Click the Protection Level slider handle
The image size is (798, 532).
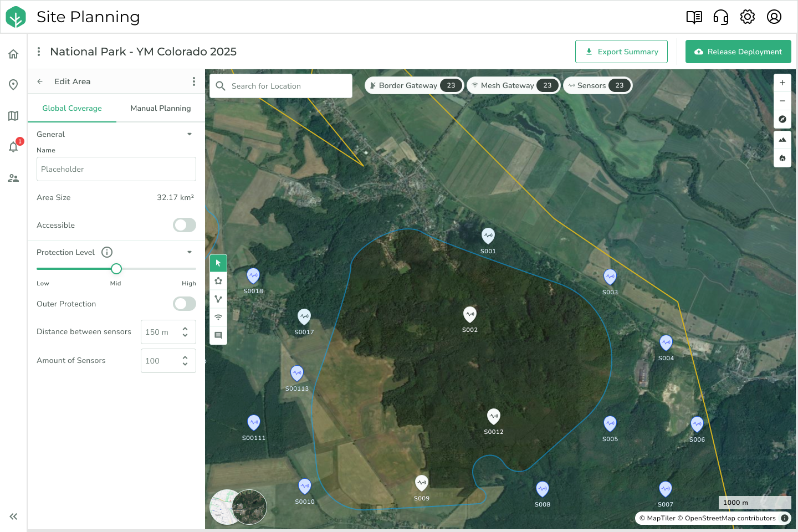(x=116, y=269)
